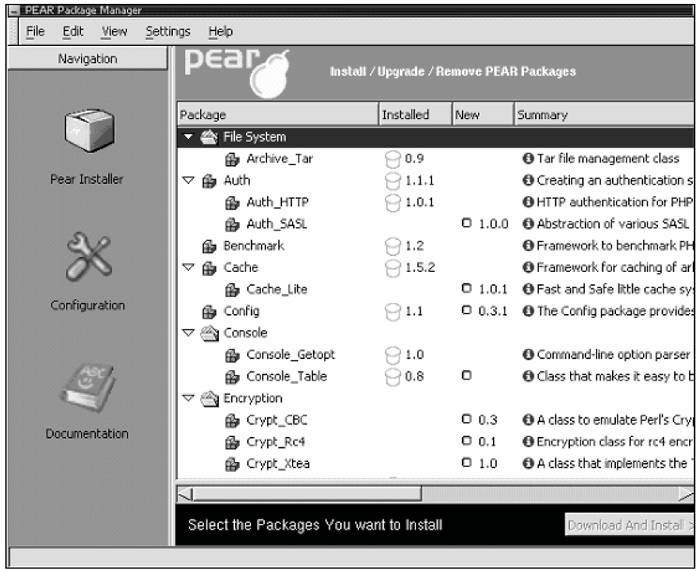Select the Auth_HTTP row name
Screen dimensions: 700x571
[x=277, y=202]
